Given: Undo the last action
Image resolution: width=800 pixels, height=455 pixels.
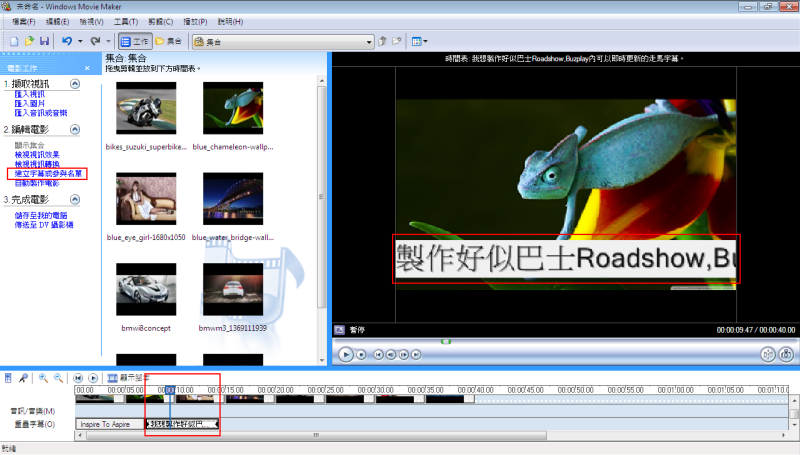Looking at the screenshot, I should (x=67, y=41).
